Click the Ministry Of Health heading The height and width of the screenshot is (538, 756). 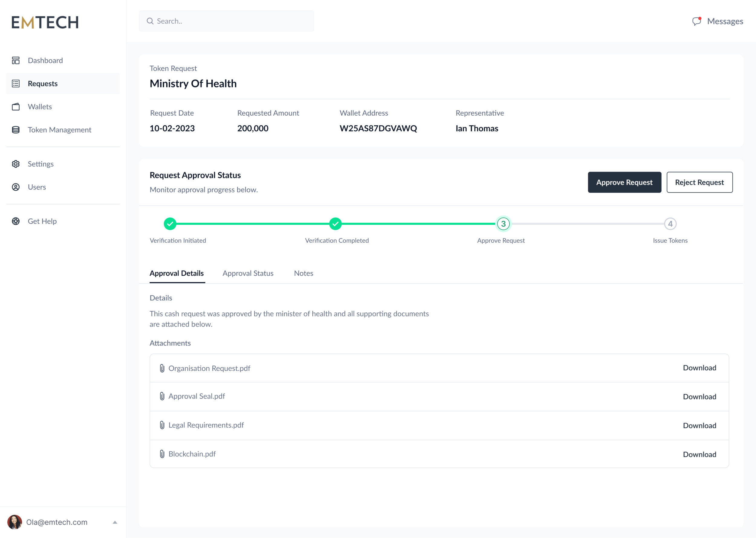[x=193, y=84]
